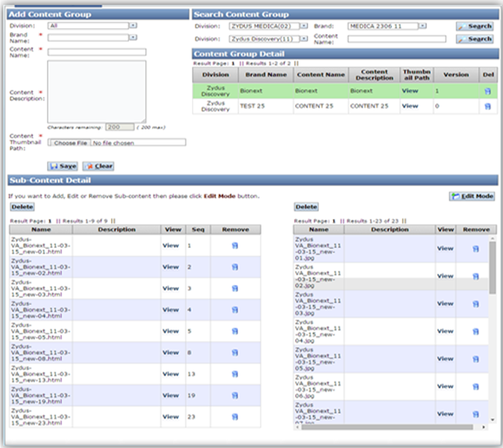Remove Zydus-VA_Bionext_11-03-15_new-05.jpg via trash icon
503x448 pixels.
(475, 359)
